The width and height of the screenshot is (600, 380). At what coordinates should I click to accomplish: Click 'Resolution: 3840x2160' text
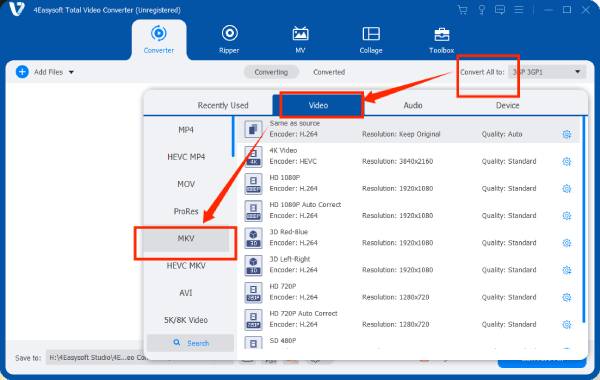398,161
